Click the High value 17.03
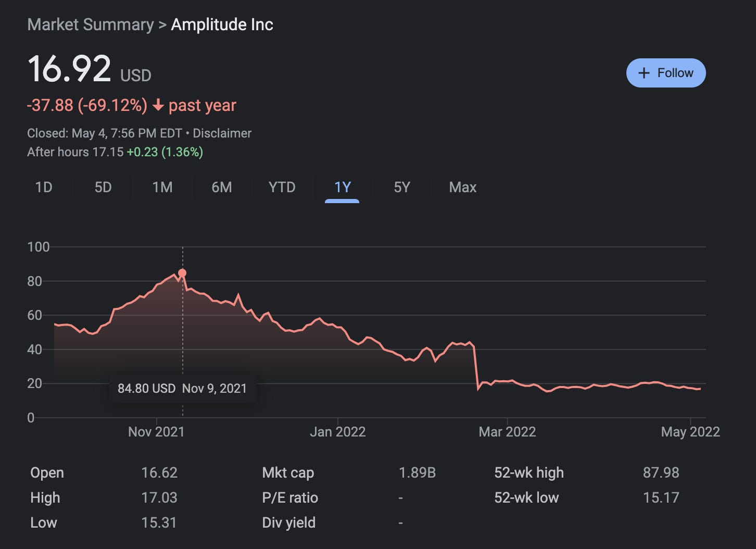Image resolution: width=756 pixels, height=549 pixels. [159, 498]
